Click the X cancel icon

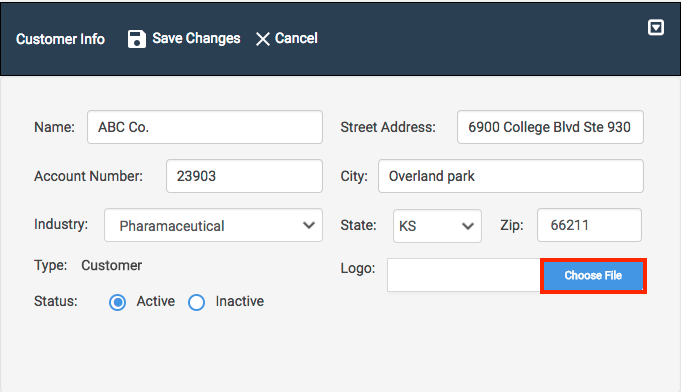(262, 39)
